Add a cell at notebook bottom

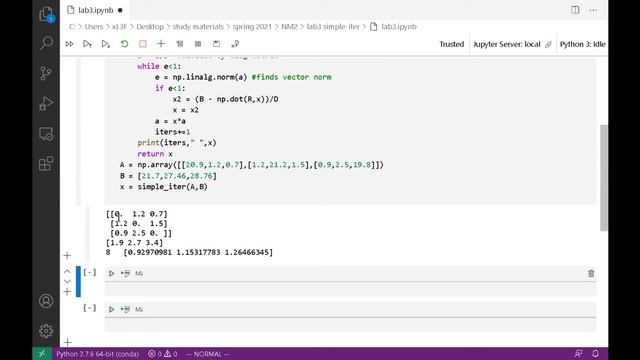coord(68,342)
